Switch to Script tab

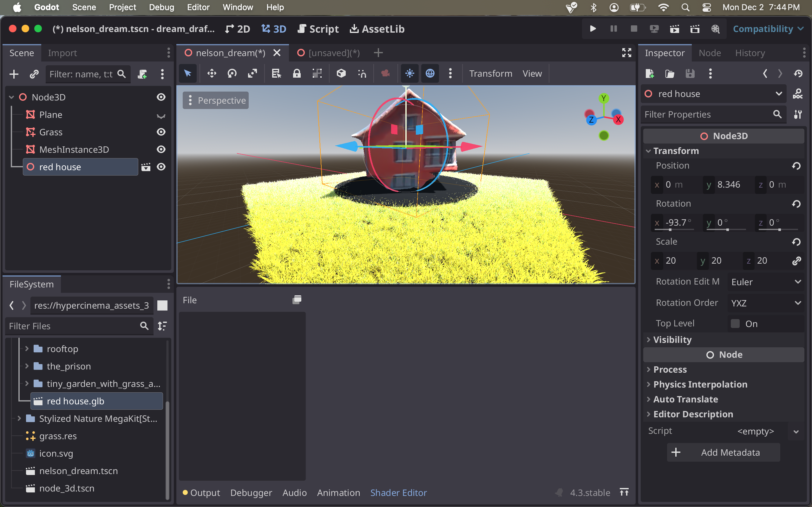[x=323, y=28]
